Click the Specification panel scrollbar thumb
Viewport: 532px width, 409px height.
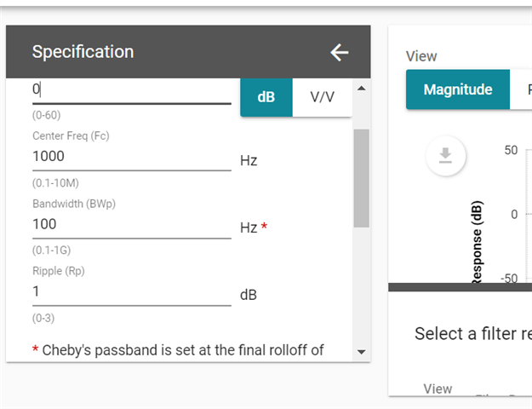pos(361,177)
